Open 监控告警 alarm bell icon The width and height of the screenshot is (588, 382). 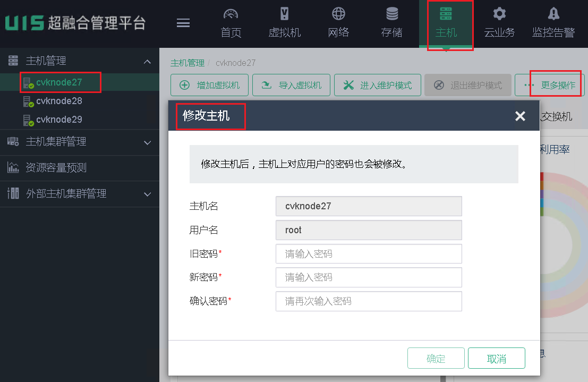pyautogui.click(x=553, y=14)
